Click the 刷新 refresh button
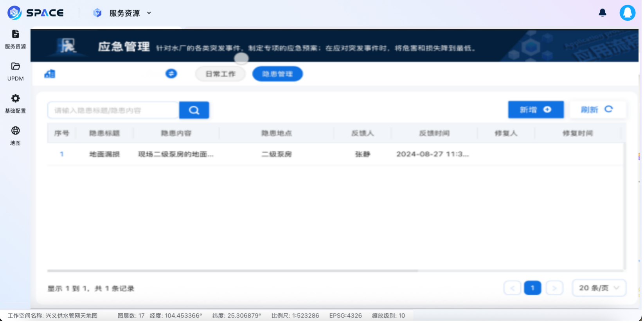 point(597,109)
